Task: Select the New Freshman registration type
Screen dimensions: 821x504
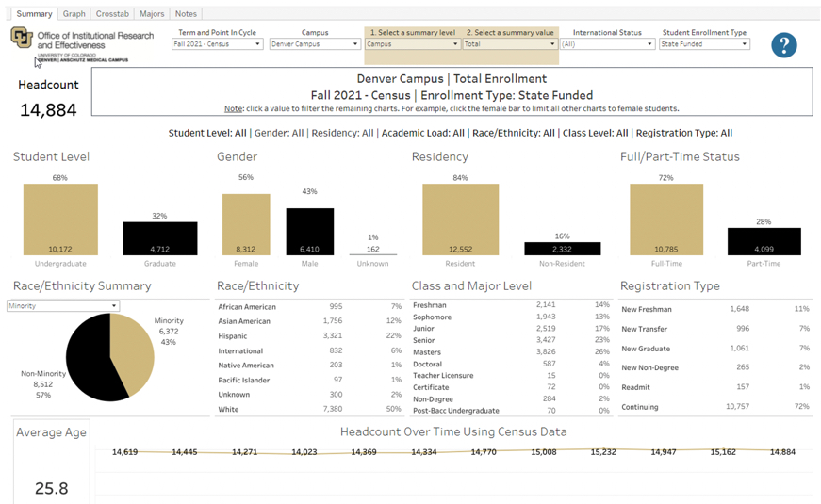Action: (715, 309)
